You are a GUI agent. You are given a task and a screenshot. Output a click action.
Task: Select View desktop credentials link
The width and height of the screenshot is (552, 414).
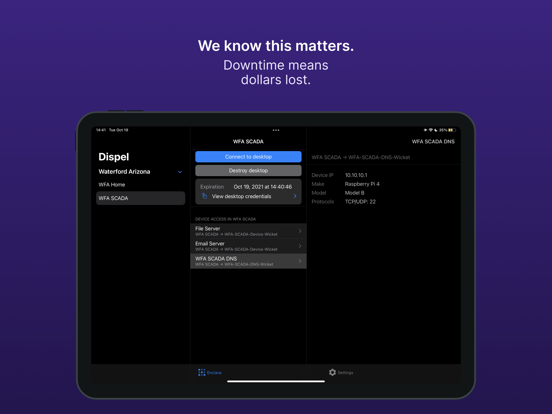[242, 196]
